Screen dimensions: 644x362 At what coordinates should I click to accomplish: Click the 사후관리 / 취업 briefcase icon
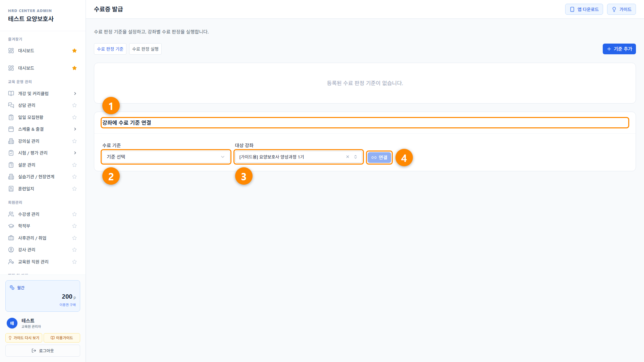tap(11, 238)
